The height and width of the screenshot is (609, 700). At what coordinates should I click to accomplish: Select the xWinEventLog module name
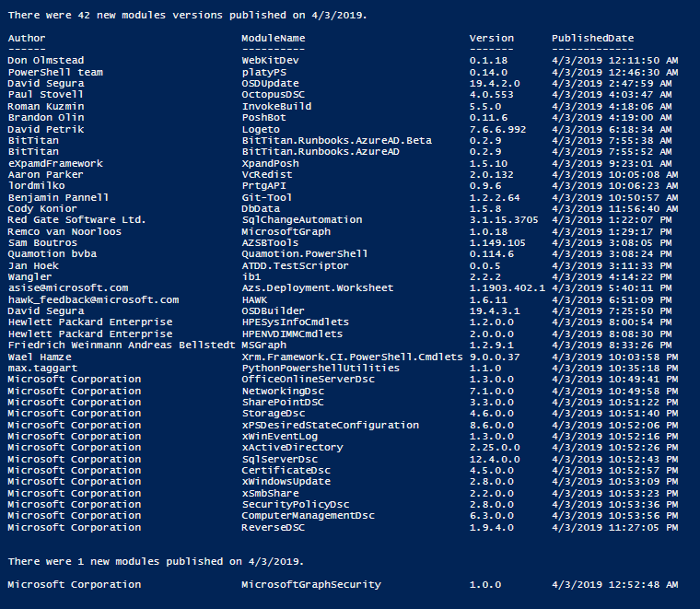[279, 436]
